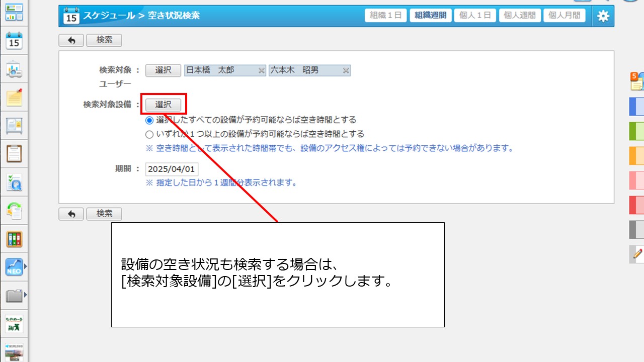The width and height of the screenshot is (644, 362).
Task: Click the pencil edit icon on right edge
Action: point(637,254)
